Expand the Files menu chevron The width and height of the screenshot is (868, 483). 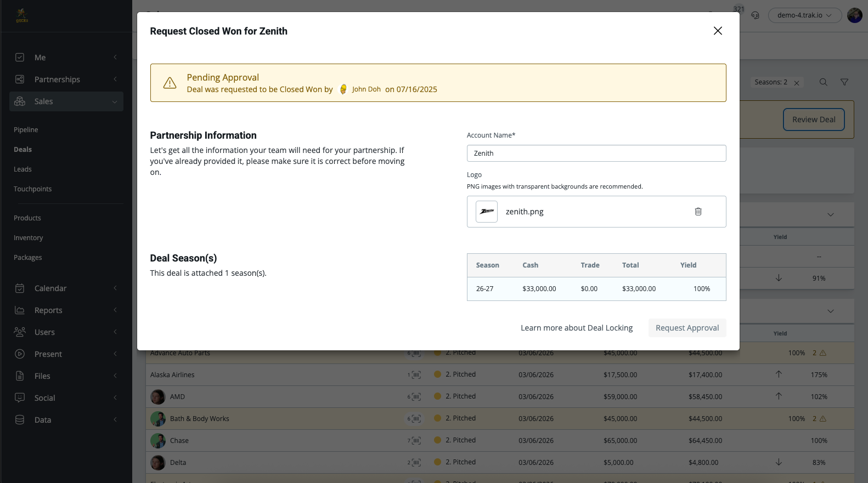(x=115, y=376)
